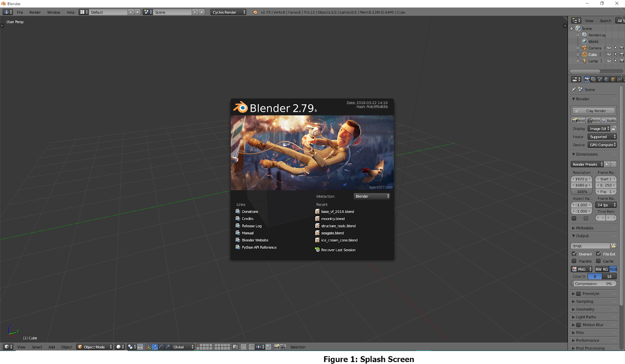Click the Compression percentage slider
The width and height of the screenshot is (625, 364).
tap(594, 284)
